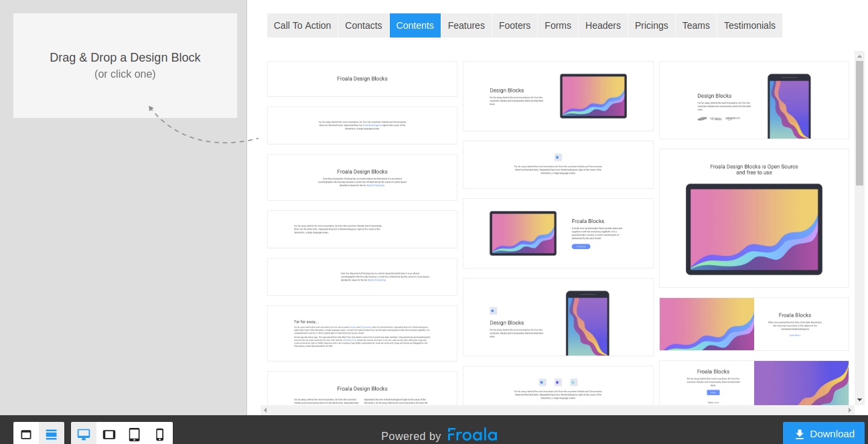Enable the blocks list view
The width and height of the screenshot is (868, 444).
(51, 434)
